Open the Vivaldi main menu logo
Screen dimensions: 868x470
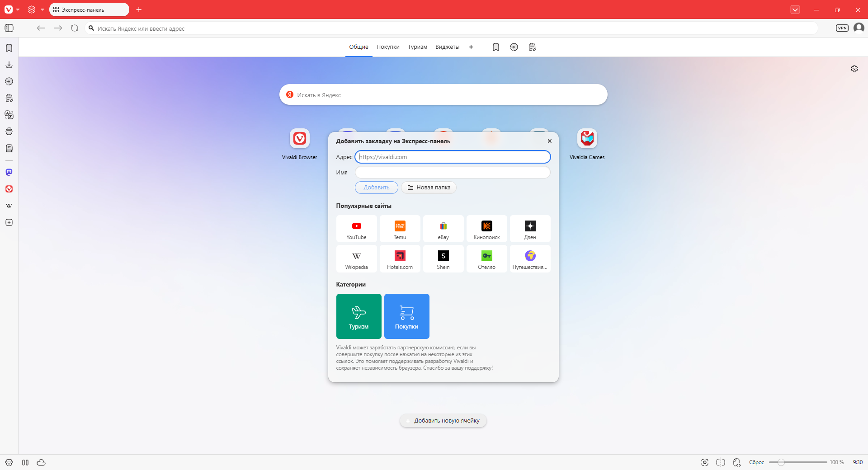tap(9, 9)
